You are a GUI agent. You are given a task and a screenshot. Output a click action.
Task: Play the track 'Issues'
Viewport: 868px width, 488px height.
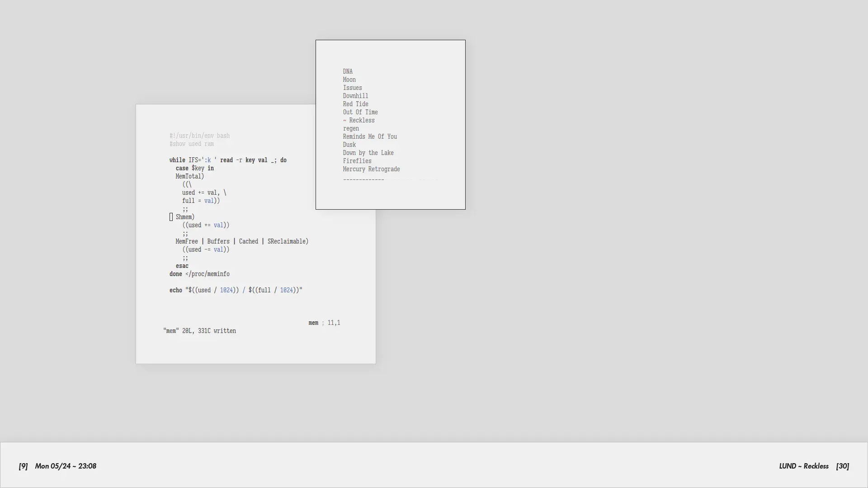352,88
